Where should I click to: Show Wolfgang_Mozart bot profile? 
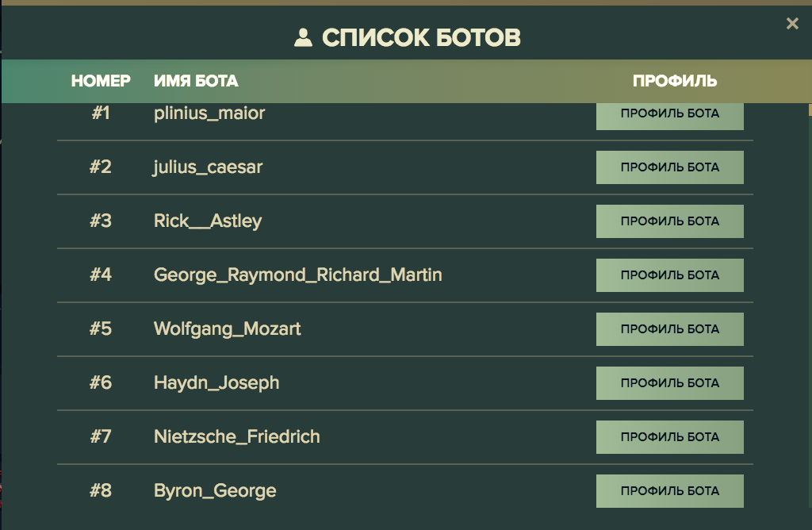coord(669,329)
